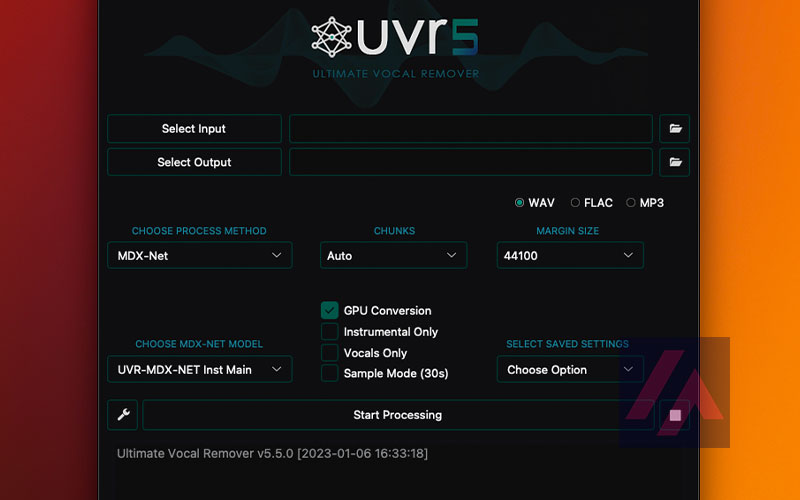Open the MDX-Net process method dropdown

(199, 255)
